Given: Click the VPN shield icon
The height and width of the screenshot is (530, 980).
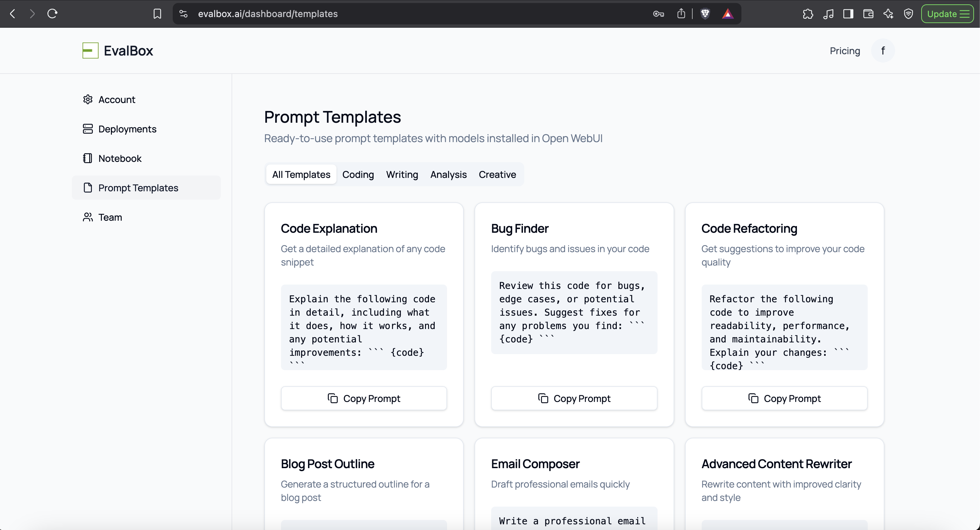Looking at the screenshot, I should pos(908,14).
